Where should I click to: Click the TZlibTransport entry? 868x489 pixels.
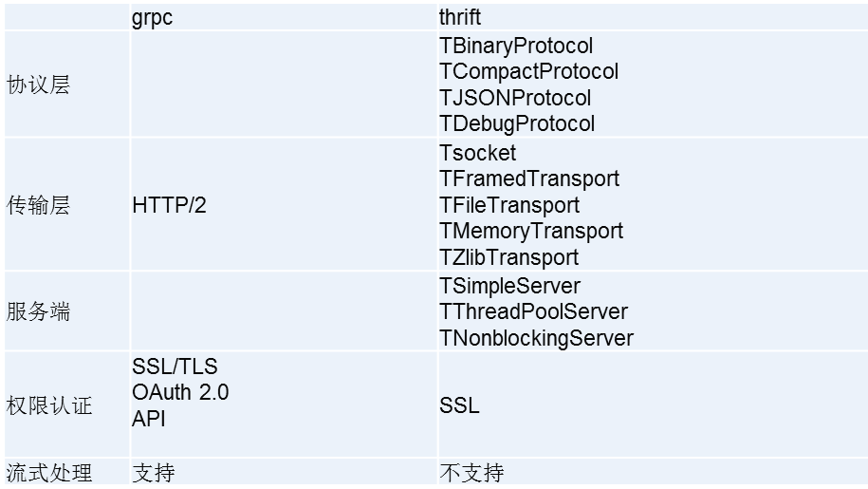pyautogui.click(x=508, y=257)
